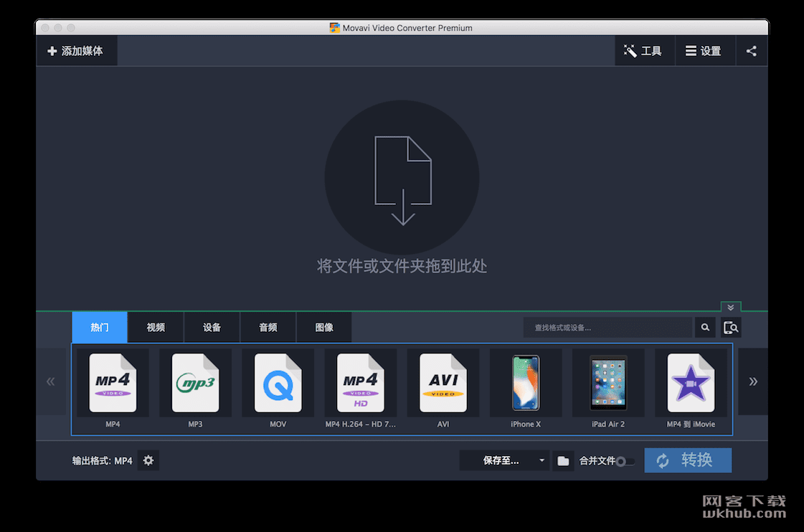Click the 输出格式: MP4 label

pyautogui.click(x=102, y=461)
